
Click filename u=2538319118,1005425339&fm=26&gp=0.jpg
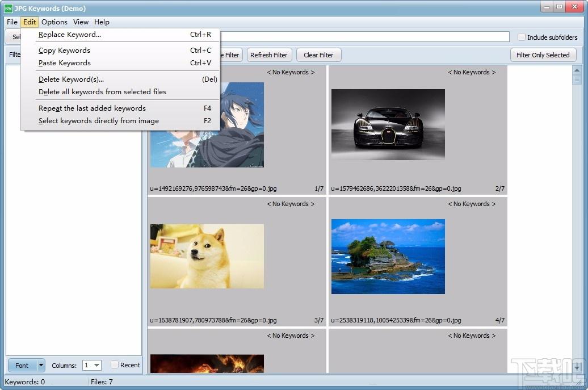coord(396,320)
